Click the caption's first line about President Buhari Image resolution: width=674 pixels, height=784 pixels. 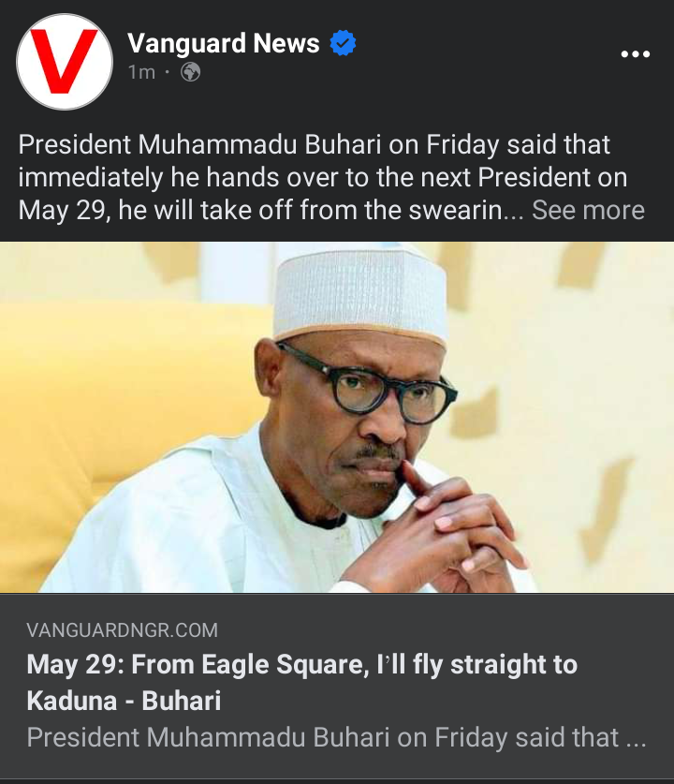pos(314,145)
